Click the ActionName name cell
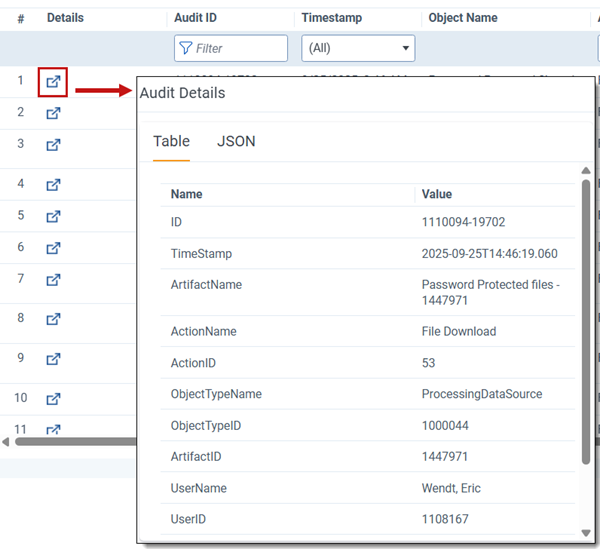 (204, 331)
